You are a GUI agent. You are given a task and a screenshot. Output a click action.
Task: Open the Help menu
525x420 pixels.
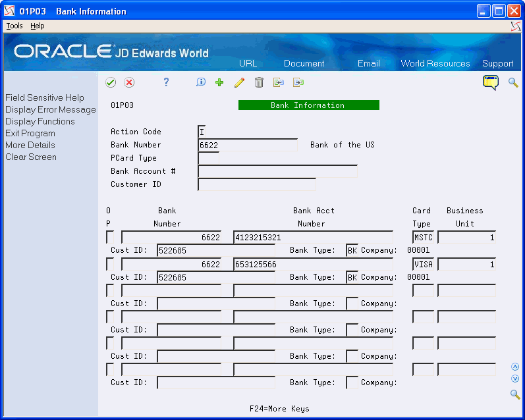click(37, 26)
